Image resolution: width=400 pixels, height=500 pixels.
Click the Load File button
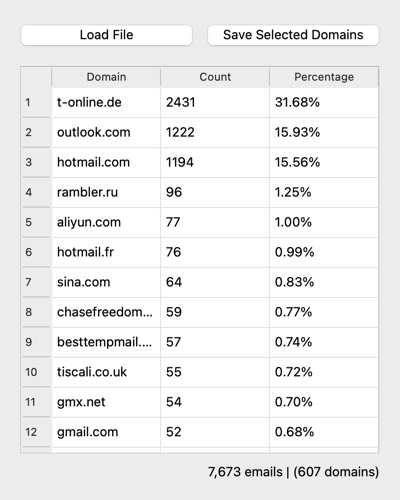click(106, 35)
